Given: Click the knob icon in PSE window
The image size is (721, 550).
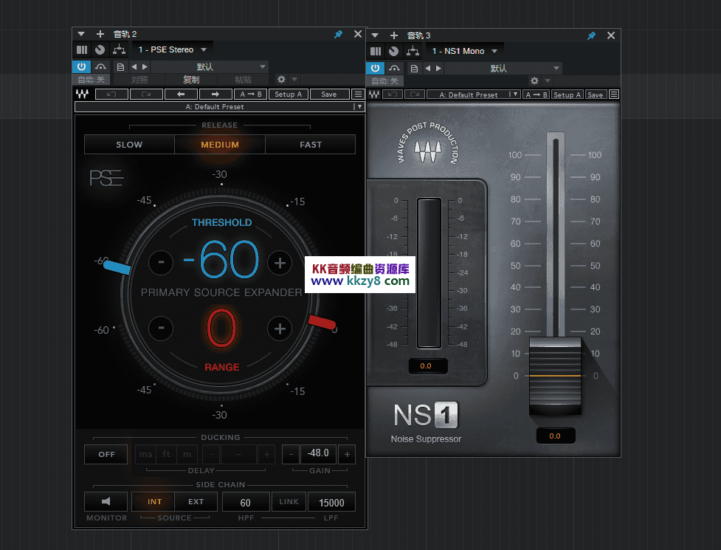Looking at the screenshot, I should pyautogui.click(x=100, y=50).
